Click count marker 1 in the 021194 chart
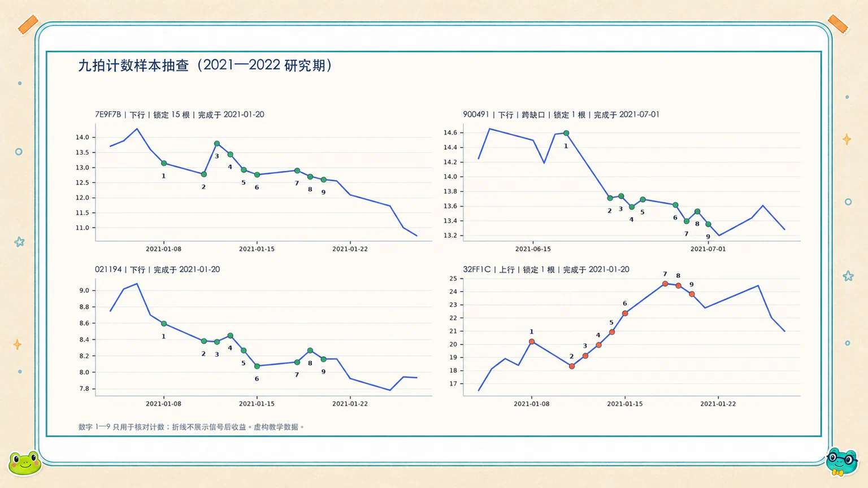Screen dimensions: 868x488 [164, 324]
